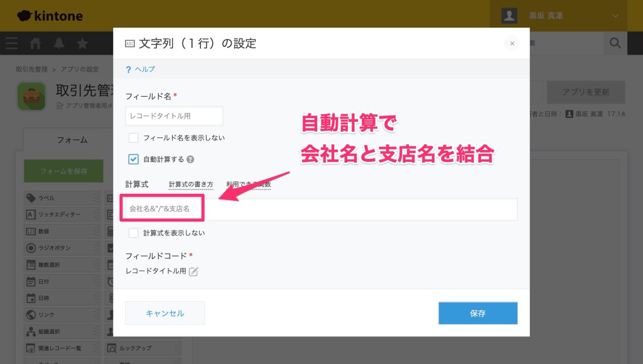Click 取引先管理 breadcrumb link

(31, 69)
